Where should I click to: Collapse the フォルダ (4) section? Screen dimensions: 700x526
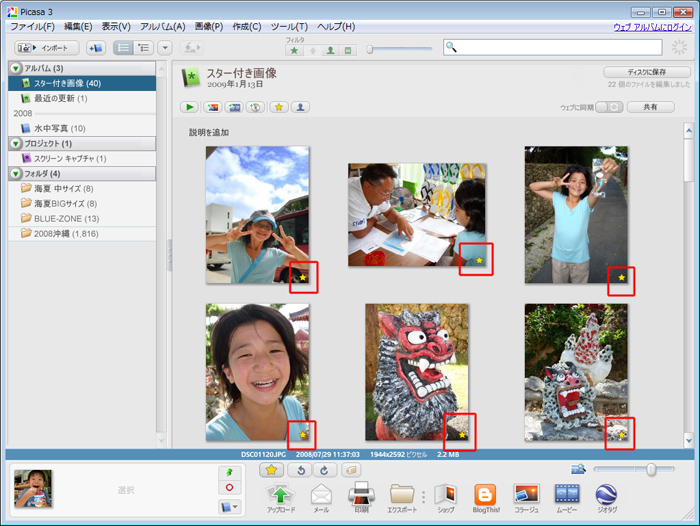(x=16, y=173)
